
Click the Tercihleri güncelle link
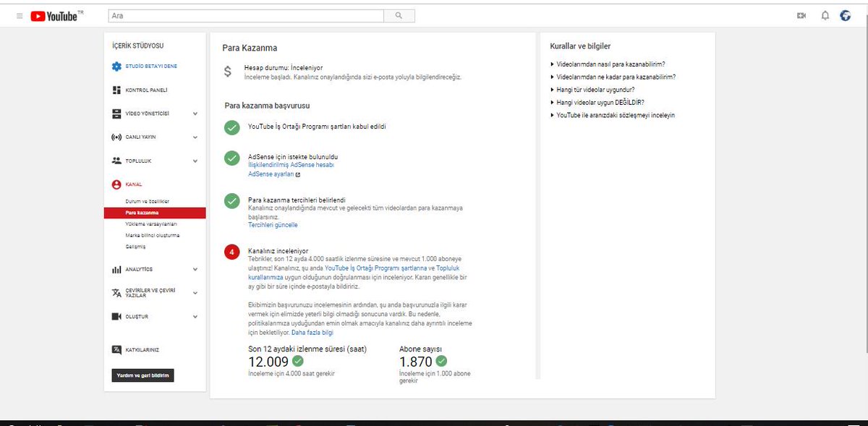pos(273,226)
